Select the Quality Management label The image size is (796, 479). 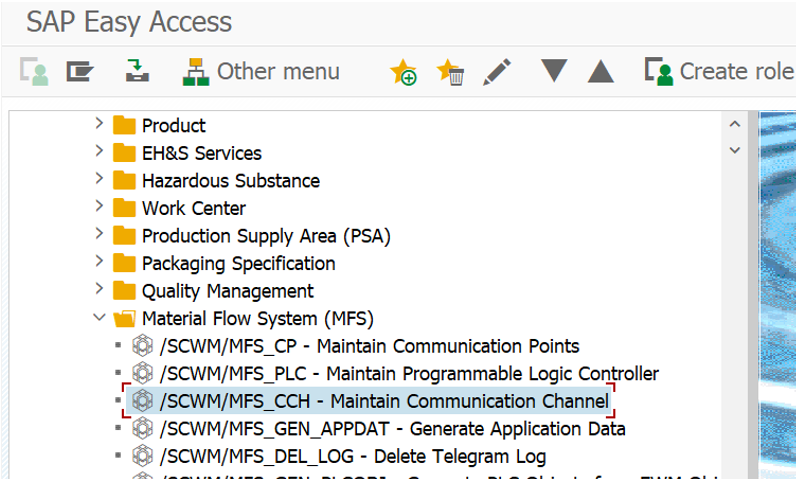[x=227, y=291]
